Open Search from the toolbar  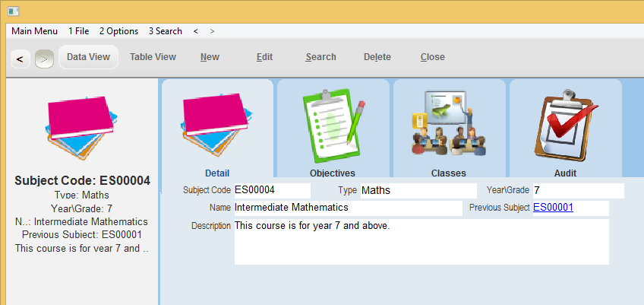pyautogui.click(x=320, y=57)
